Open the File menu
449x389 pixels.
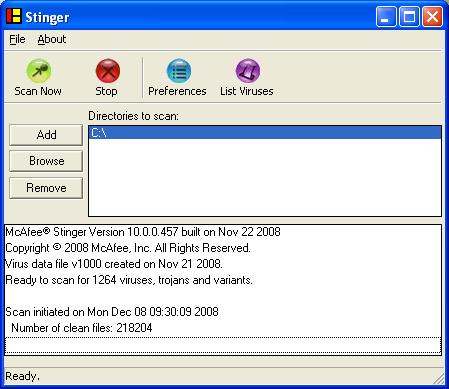(x=17, y=39)
